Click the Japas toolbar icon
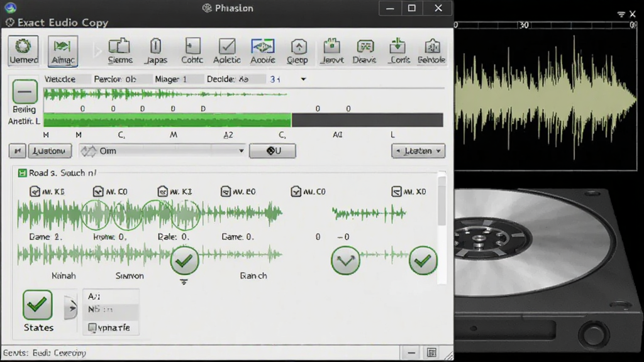 pos(156,51)
